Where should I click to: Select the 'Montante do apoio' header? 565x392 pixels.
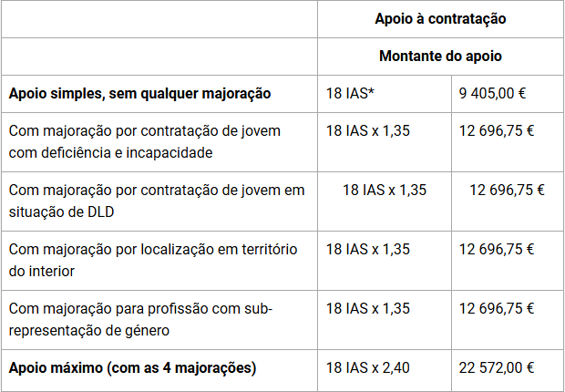click(440, 57)
